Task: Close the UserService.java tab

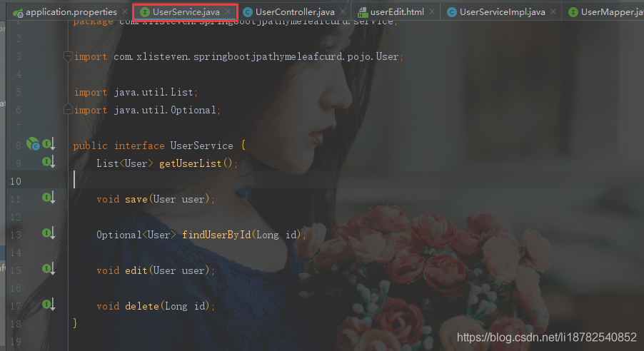Action: 228,12
